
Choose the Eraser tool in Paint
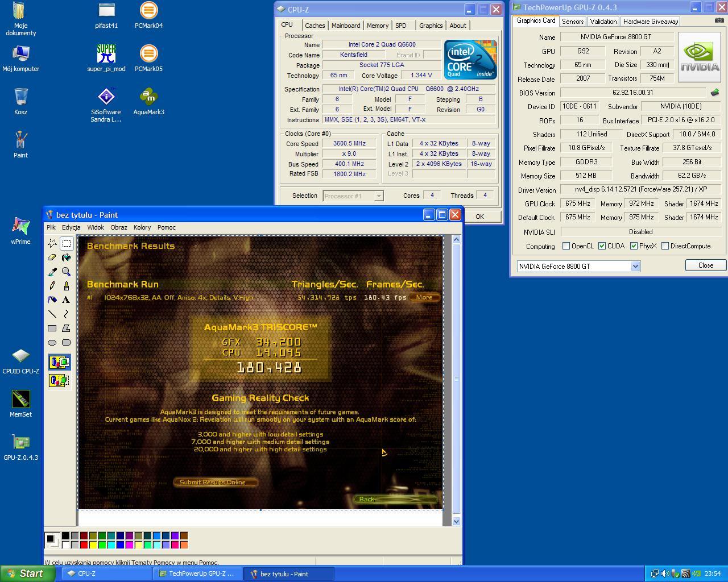pos(52,257)
